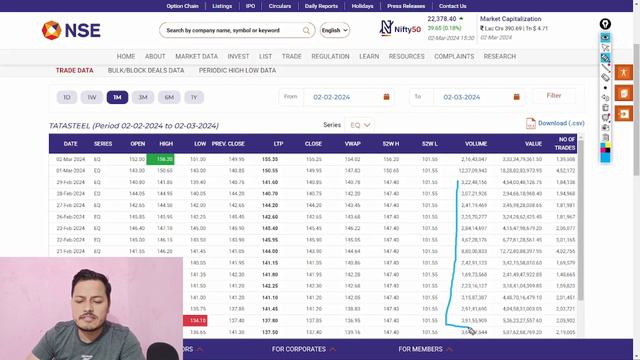Viewport: 640px width, 360px height.
Task: Select the 1D period toggle
Action: click(67, 97)
